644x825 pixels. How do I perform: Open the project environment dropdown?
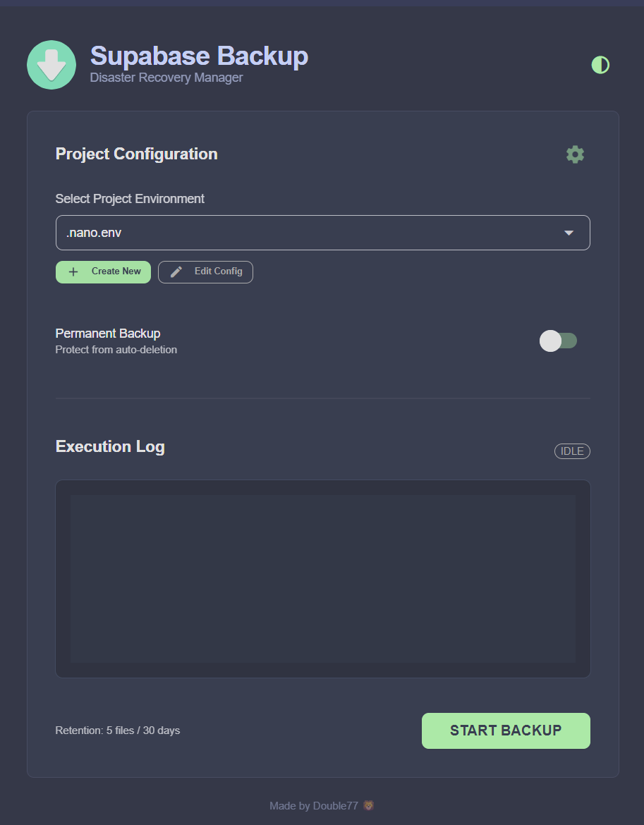(322, 232)
